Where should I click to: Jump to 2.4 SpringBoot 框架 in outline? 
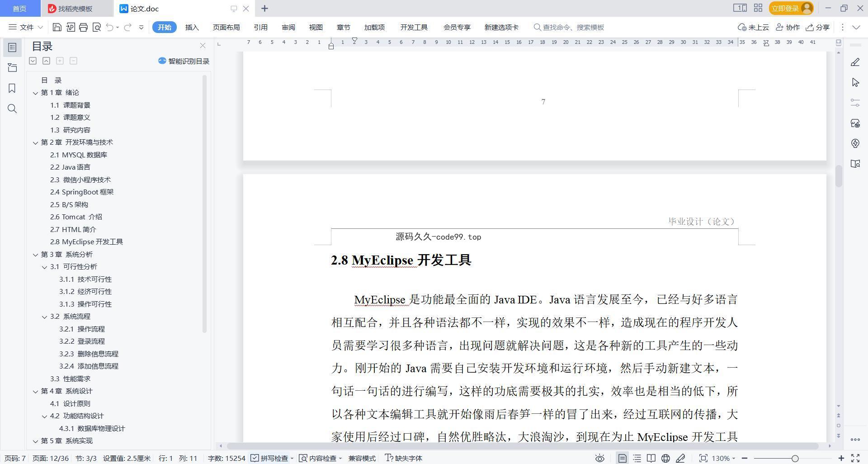point(82,192)
